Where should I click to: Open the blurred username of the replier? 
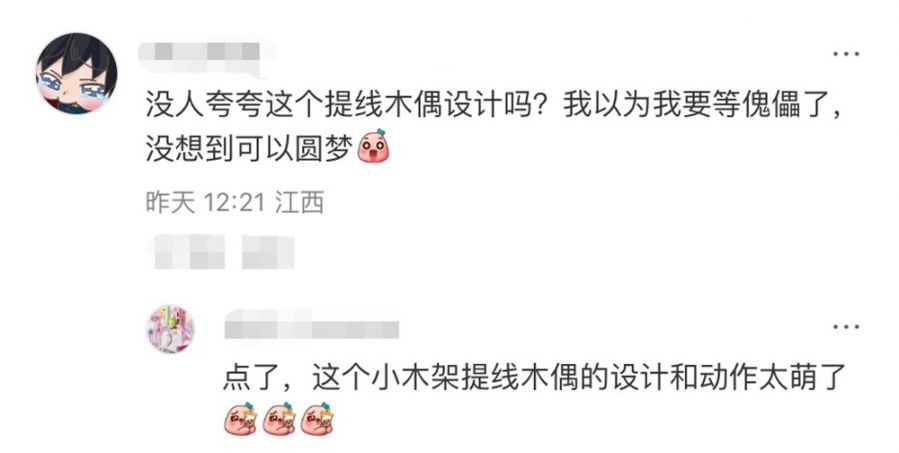(312, 325)
